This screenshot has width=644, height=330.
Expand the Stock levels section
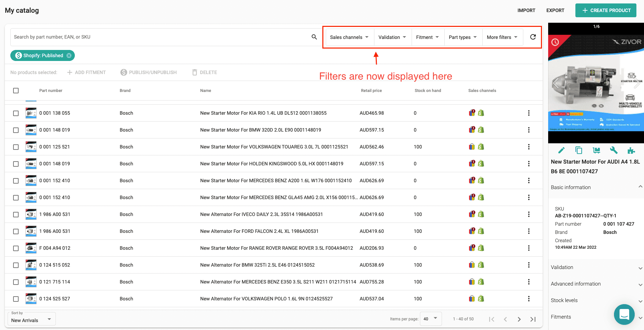pyautogui.click(x=596, y=300)
